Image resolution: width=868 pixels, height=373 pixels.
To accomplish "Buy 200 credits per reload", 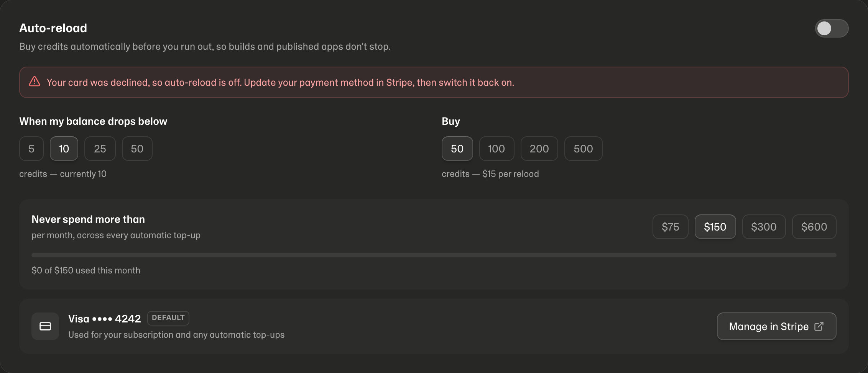I will click(539, 149).
